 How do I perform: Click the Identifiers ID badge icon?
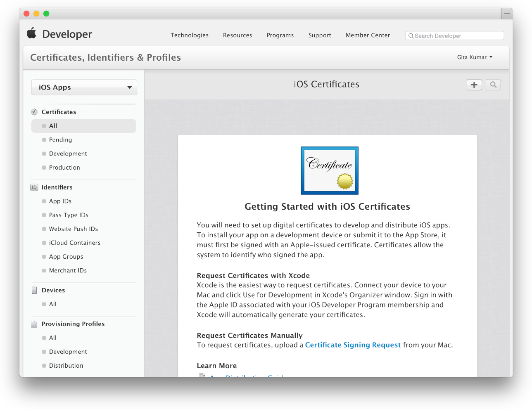point(34,187)
